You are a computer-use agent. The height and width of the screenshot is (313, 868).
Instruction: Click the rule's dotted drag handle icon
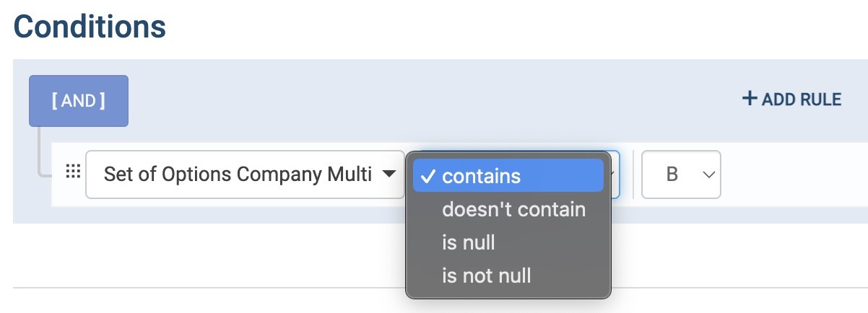(x=73, y=173)
